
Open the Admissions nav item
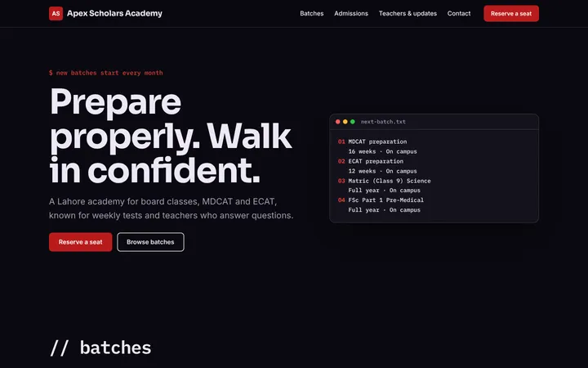(x=351, y=14)
